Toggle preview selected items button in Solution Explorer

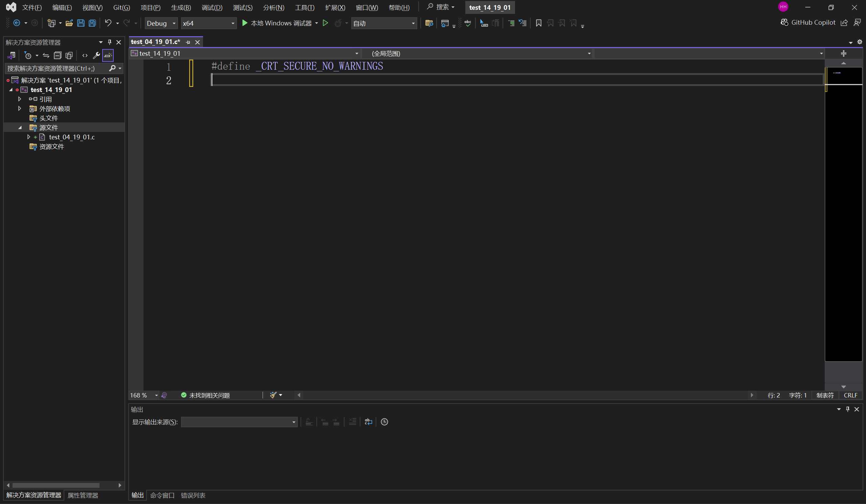[x=108, y=55]
